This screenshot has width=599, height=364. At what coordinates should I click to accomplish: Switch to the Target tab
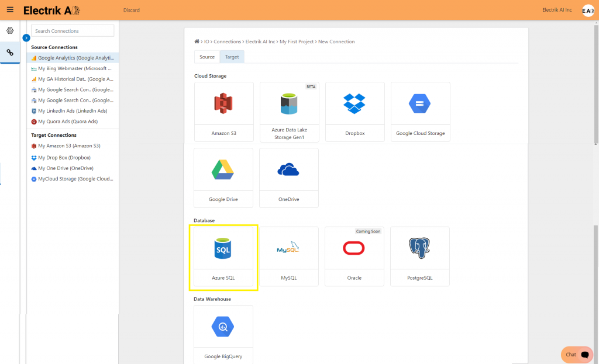(232, 57)
